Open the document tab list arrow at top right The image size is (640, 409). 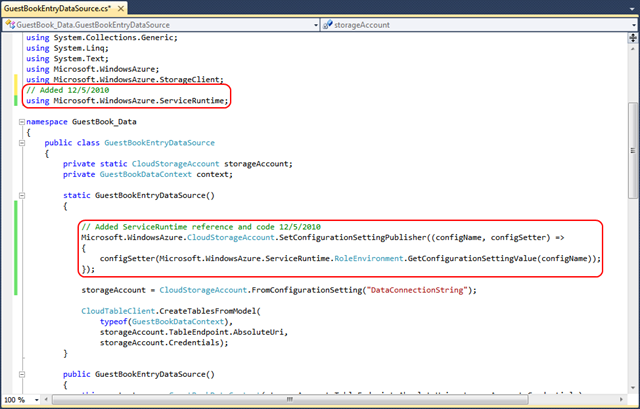point(632,8)
